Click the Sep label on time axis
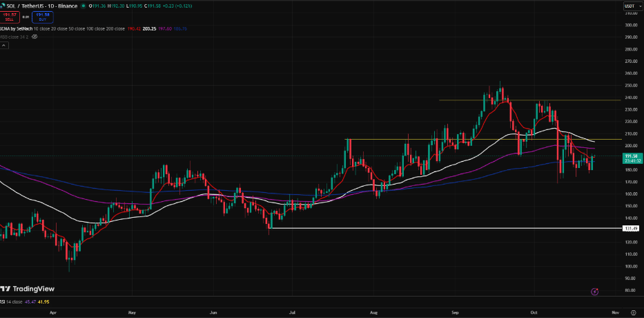Screen dimensions: 644x318 click(456, 313)
